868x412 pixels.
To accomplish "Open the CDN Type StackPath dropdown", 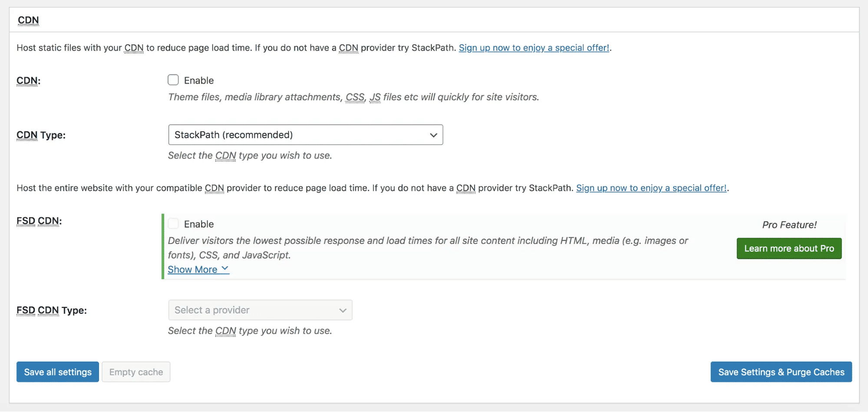I will pyautogui.click(x=305, y=135).
